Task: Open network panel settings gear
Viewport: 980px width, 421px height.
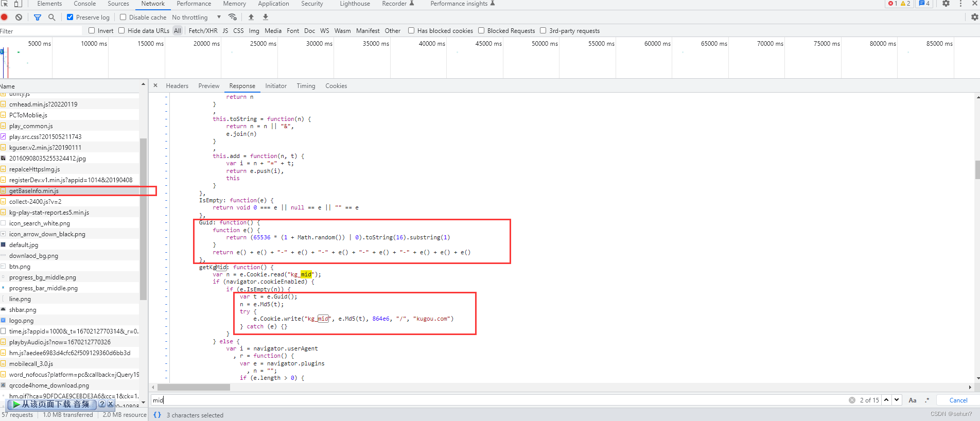Action: (x=974, y=17)
